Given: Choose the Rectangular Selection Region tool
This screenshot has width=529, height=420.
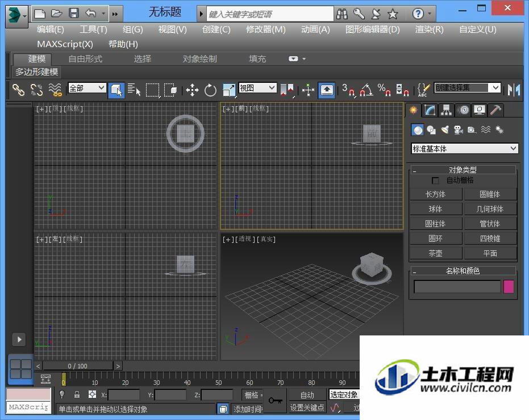Looking at the screenshot, I should (x=152, y=90).
